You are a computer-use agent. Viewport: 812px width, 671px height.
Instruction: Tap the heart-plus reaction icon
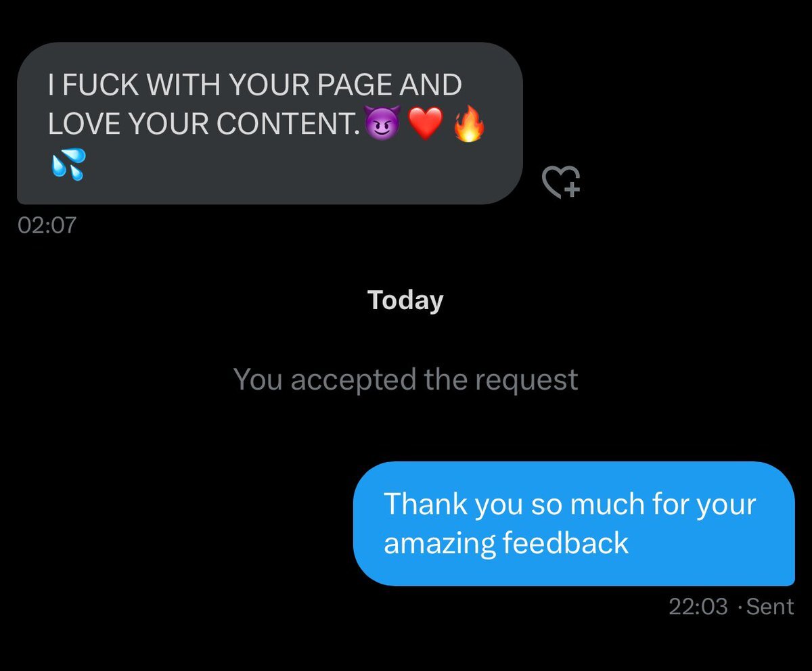click(562, 182)
